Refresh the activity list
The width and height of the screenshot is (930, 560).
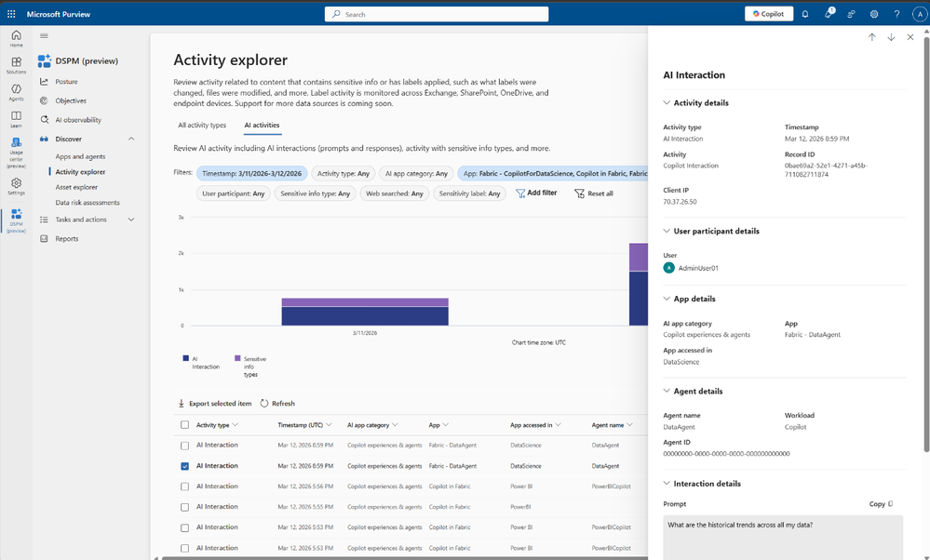277,404
